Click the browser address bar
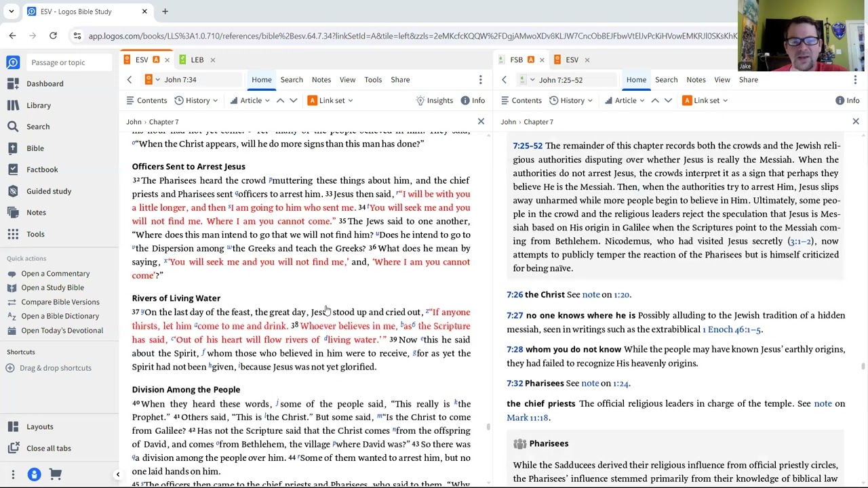Image resolution: width=868 pixels, height=488 pixels. tap(412, 36)
